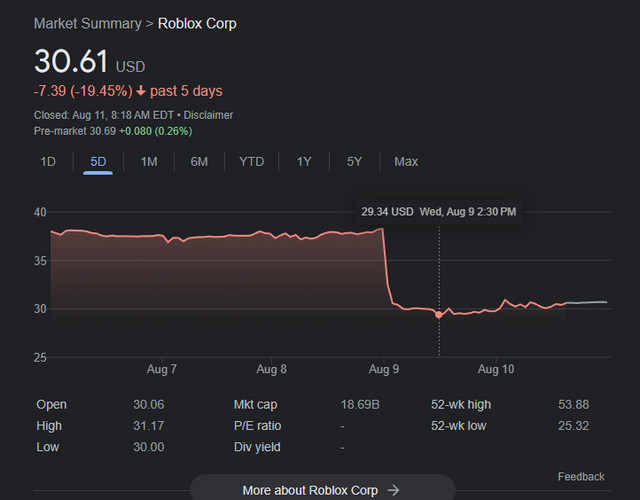Click More about Roblox Corp button

(322, 489)
